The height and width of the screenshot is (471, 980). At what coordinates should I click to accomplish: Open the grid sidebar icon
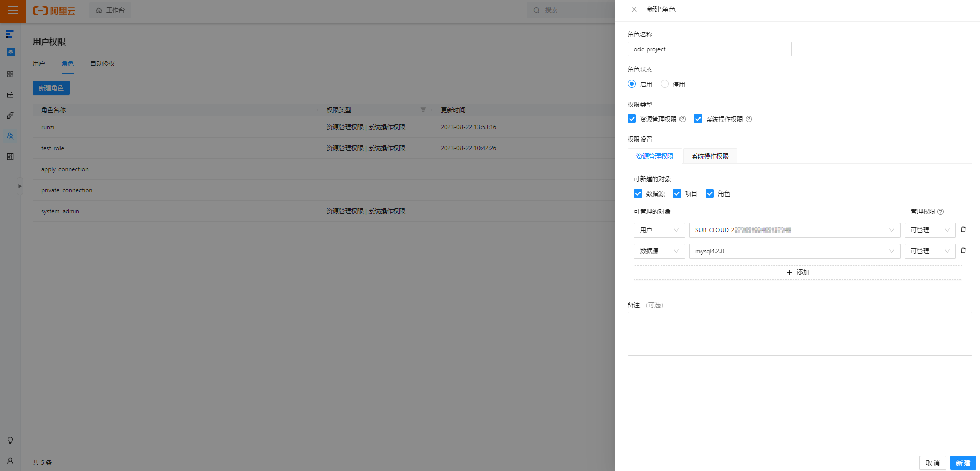[x=10, y=74]
